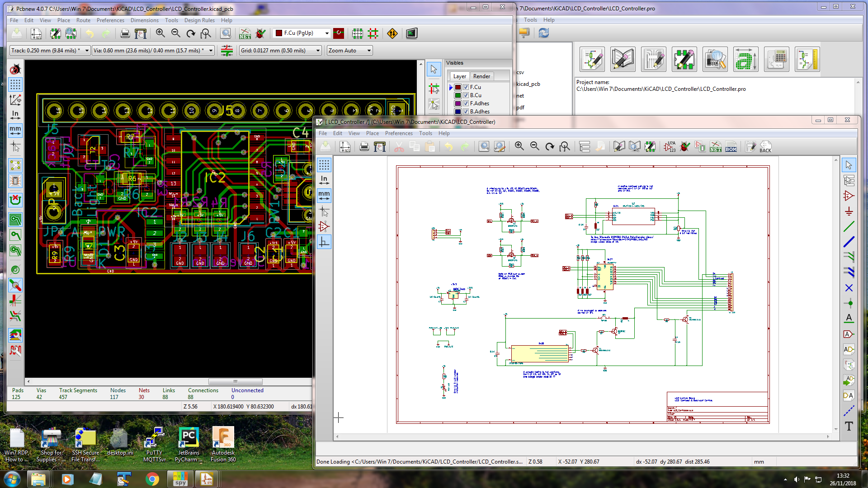This screenshot has width=868, height=488.
Task: Open the Eeschema schematic editor icon
Action: click(x=592, y=59)
